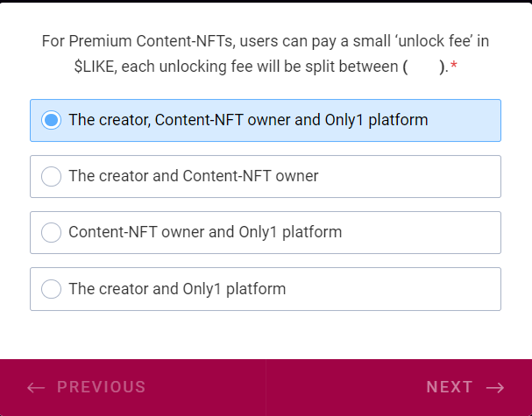The image size is (532, 416).
Task: Click the "The creator and Content-NFT owner" label text
Action: tap(193, 176)
